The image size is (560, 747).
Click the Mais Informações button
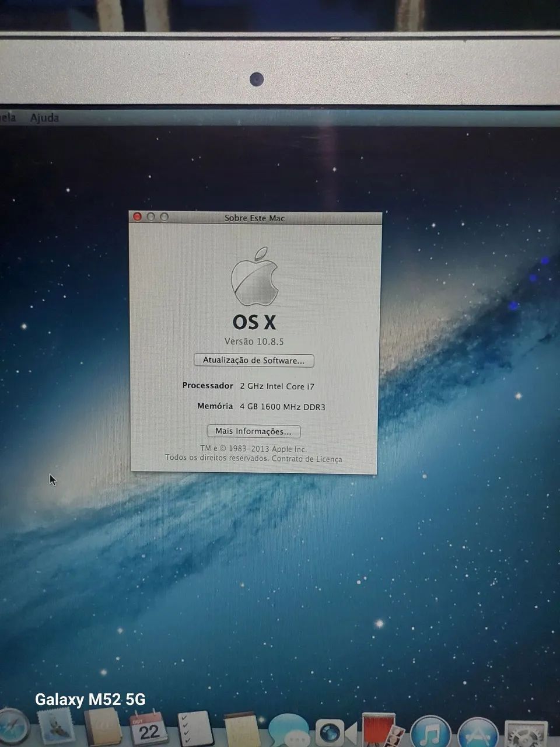tap(254, 431)
